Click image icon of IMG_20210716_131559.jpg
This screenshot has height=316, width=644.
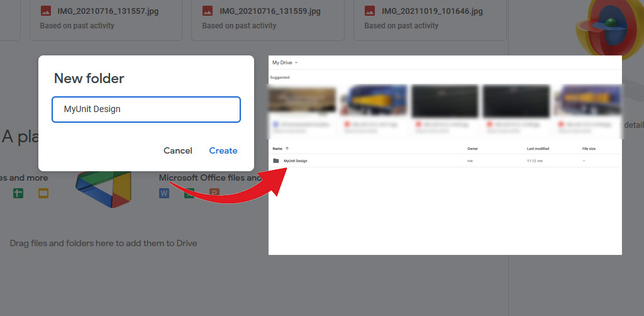pyautogui.click(x=208, y=11)
